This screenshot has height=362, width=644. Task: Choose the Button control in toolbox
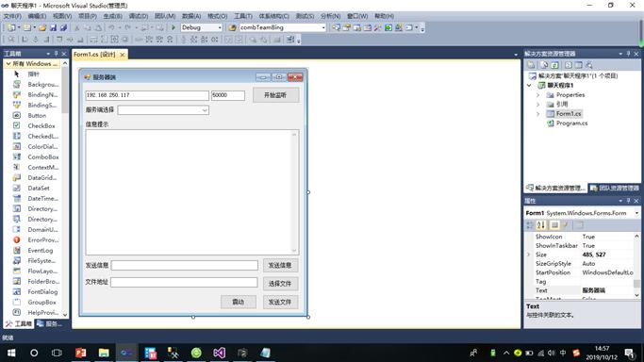[x=36, y=115]
